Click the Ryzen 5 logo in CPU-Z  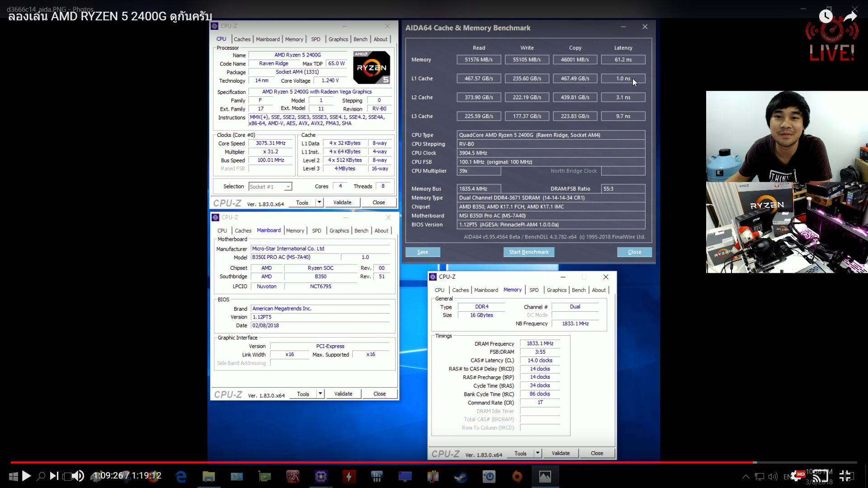click(x=371, y=67)
